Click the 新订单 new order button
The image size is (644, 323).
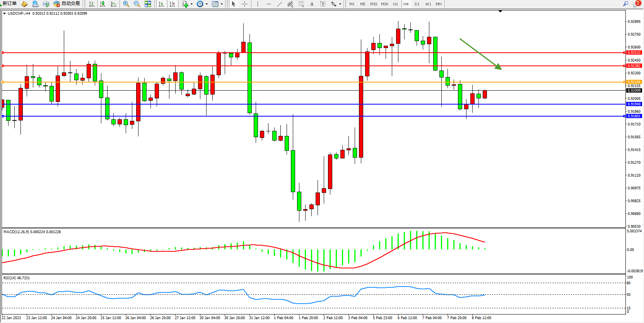click(x=10, y=3)
